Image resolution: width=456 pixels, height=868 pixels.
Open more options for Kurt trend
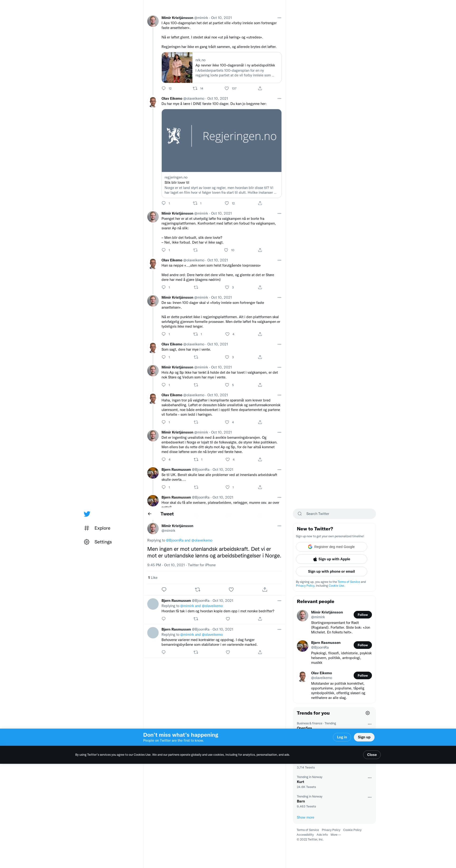point(370,778)
